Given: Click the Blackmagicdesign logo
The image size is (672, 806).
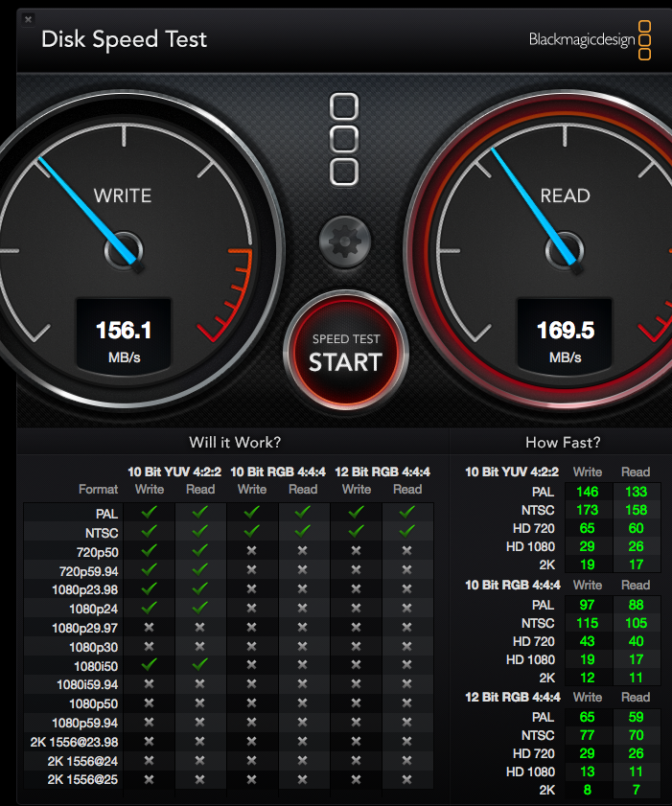Looking at the screenshot, I should coord(591,40).
